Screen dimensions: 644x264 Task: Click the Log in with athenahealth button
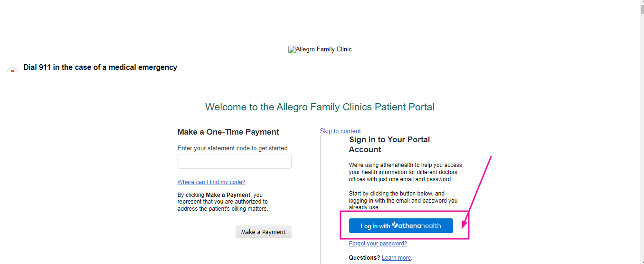click(401, 226)
